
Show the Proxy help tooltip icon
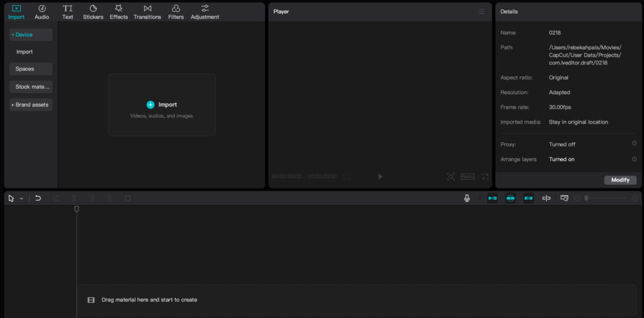tap(634, 144)
